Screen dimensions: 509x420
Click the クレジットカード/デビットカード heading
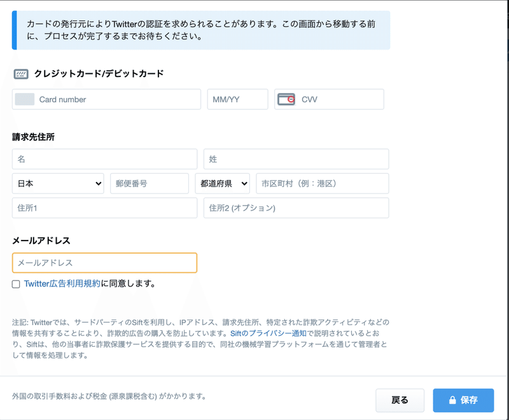(x=99, y=74)
